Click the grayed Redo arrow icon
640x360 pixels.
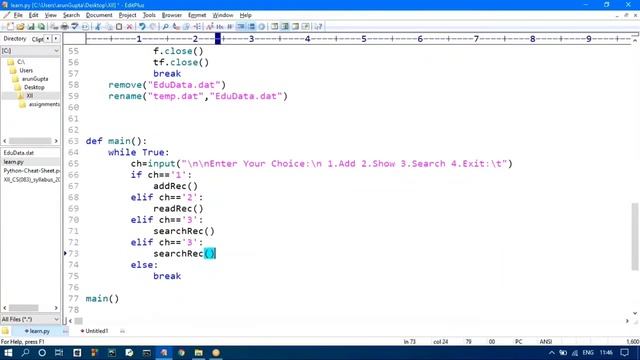coord(152,27)
